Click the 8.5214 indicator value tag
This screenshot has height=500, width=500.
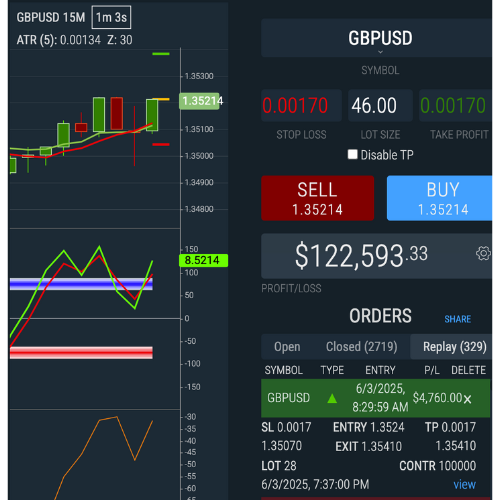[x=203, y=260]
